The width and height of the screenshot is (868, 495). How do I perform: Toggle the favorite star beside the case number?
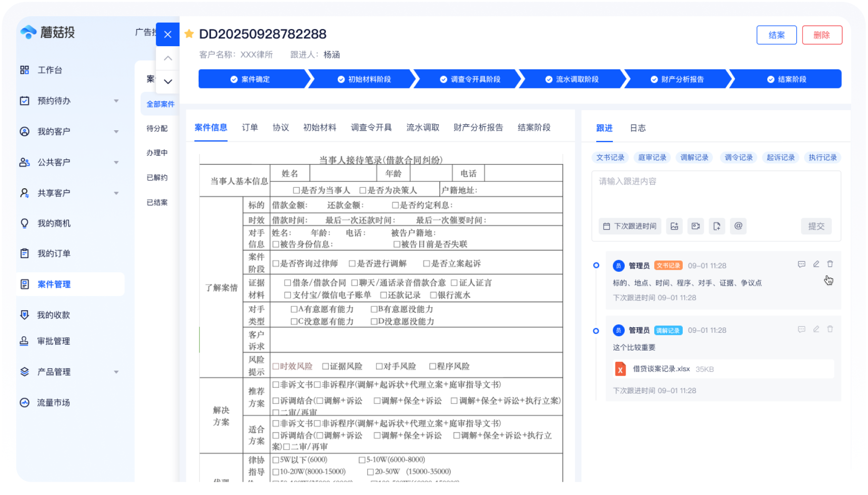pyautogui.click(x=189, y=34)
